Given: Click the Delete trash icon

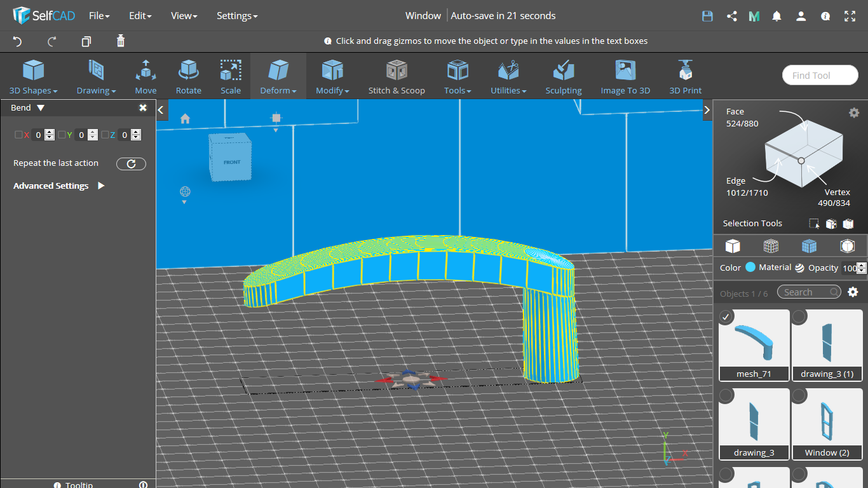Looking at the screenshot, I should click(121, 41).
